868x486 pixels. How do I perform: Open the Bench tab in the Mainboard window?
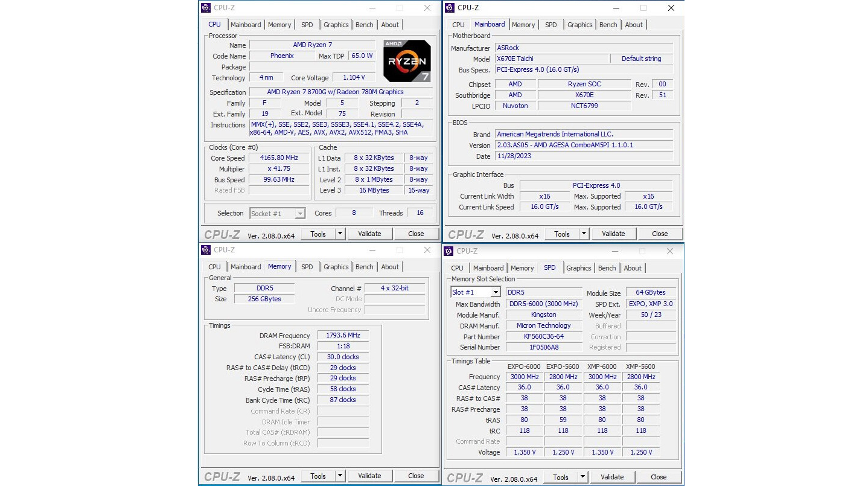(x=608, y=25)
